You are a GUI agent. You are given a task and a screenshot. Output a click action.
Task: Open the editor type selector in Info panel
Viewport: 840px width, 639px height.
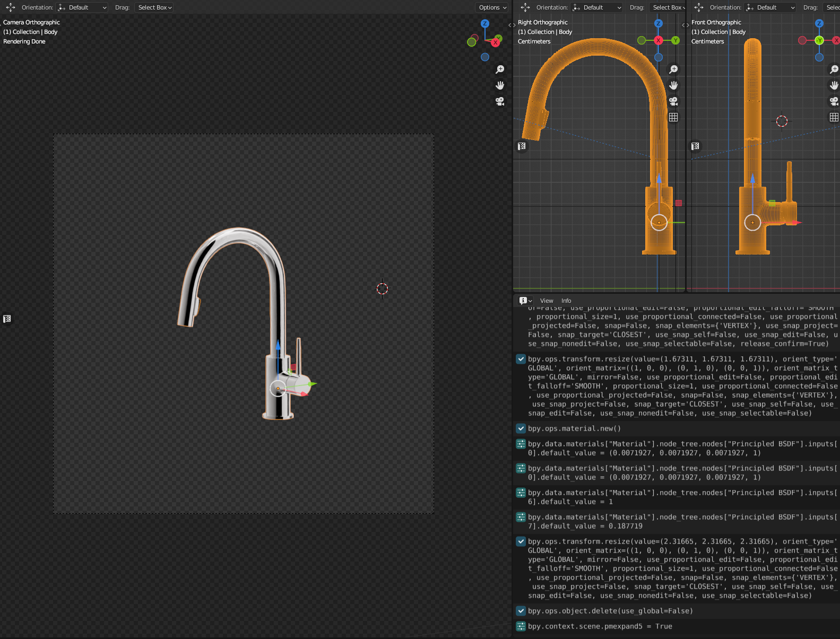click(x=525, y=301)
